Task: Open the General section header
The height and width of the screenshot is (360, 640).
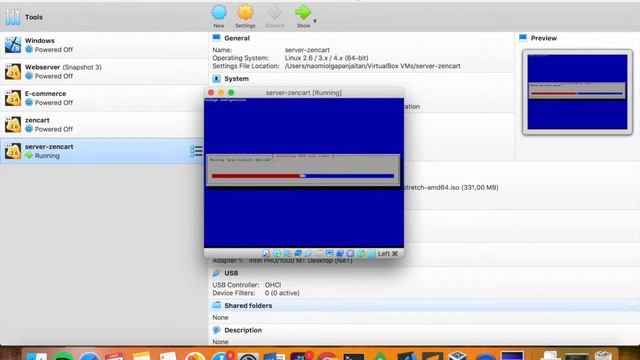Action: (237, 38)
